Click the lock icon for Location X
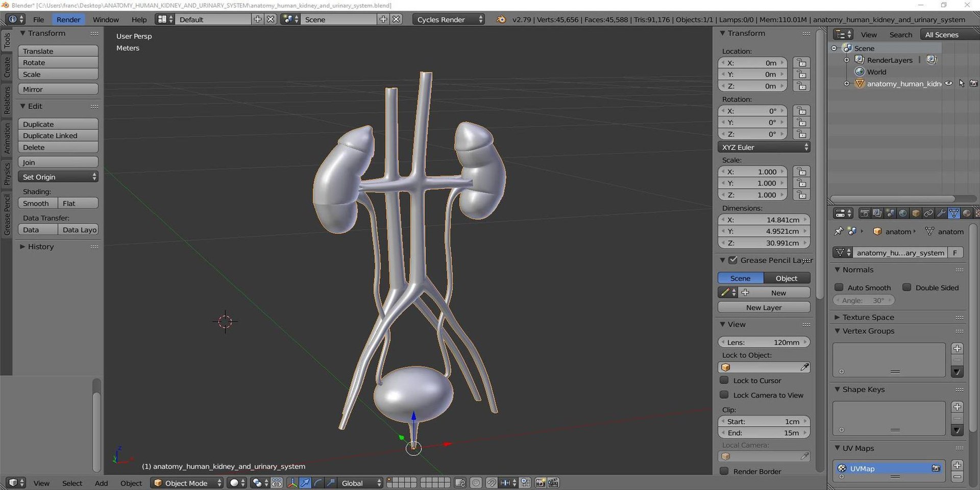The height and width of the screenshot is (490, 980). coord(801,63)
